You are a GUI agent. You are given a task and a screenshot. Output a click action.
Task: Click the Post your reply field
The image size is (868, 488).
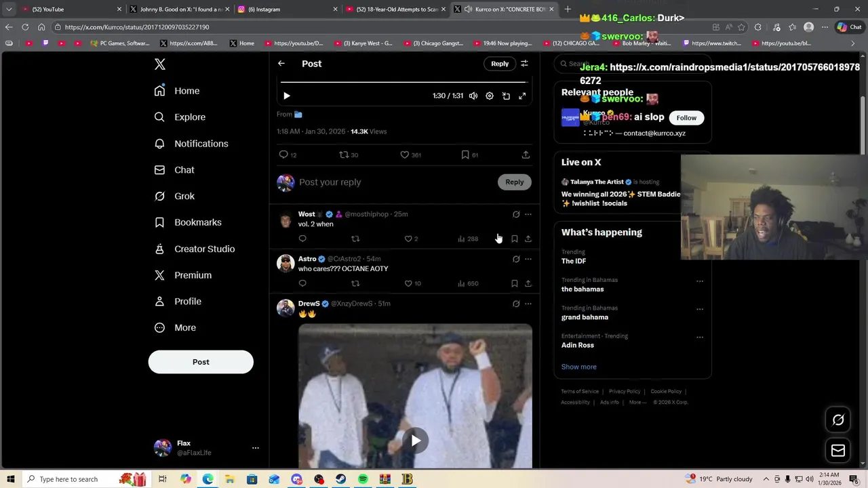point(393,182)
